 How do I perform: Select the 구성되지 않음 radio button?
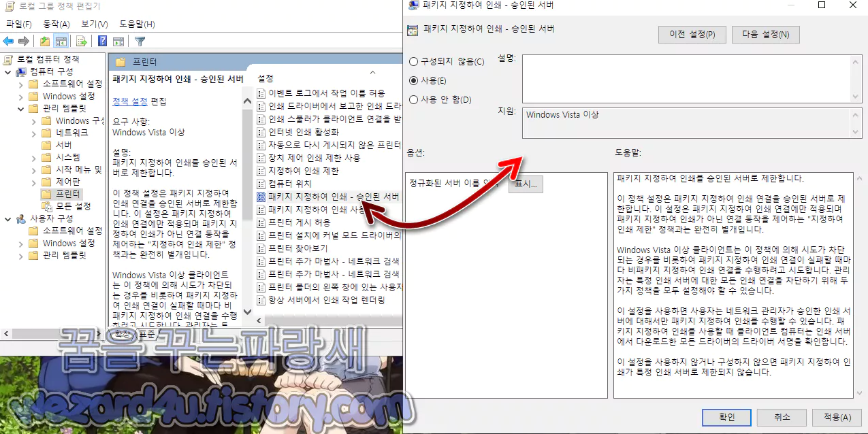coord(413,61)
